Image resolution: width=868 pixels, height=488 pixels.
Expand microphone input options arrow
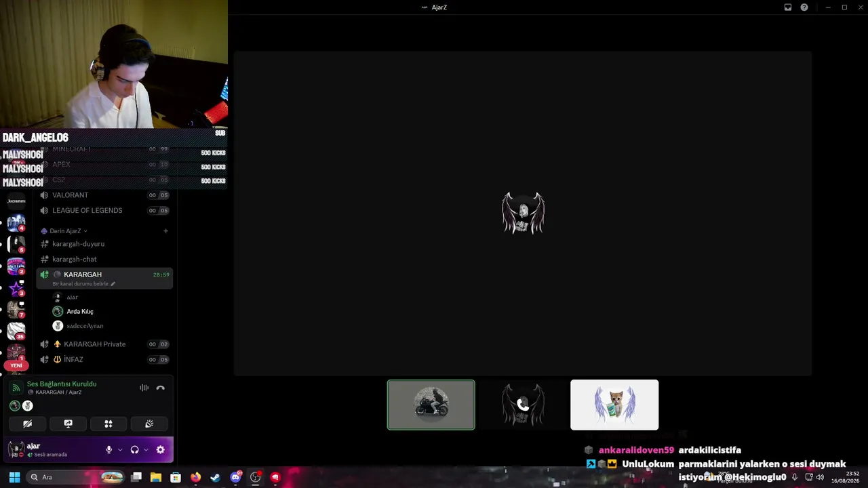(x=120, y=449)
